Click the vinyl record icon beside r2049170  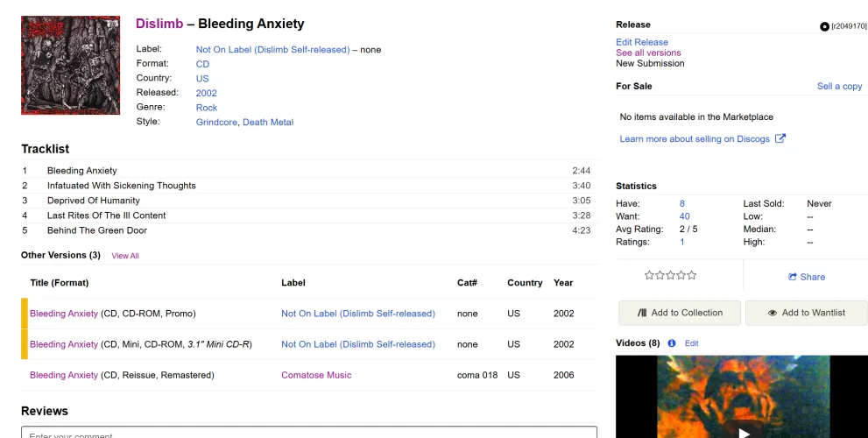coord(824,26)
